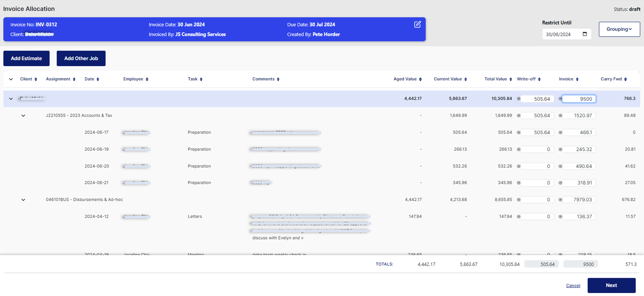644x296 pixels.
Task: Click the apply arrow beside the 1520.97 invoice amount
Action: click(x=560, y=115)
